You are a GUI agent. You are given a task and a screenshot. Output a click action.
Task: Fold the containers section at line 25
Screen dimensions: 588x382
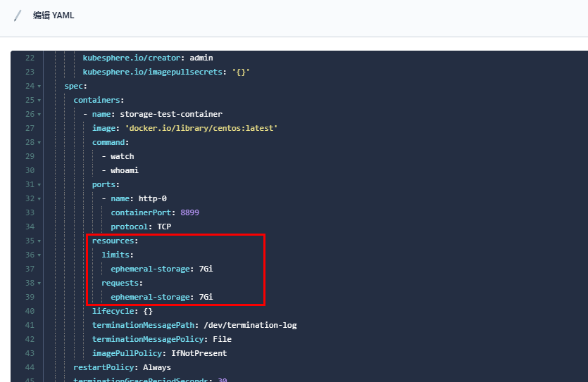(x=39, y=100)
